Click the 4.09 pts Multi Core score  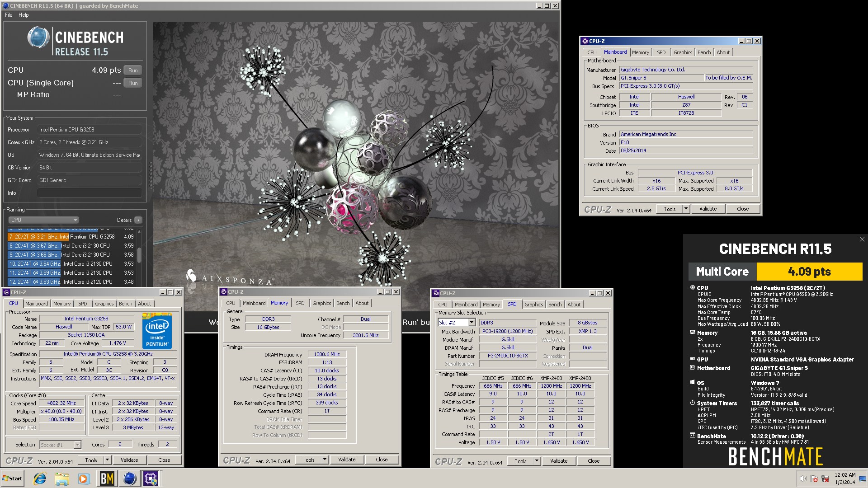point(809,272)
